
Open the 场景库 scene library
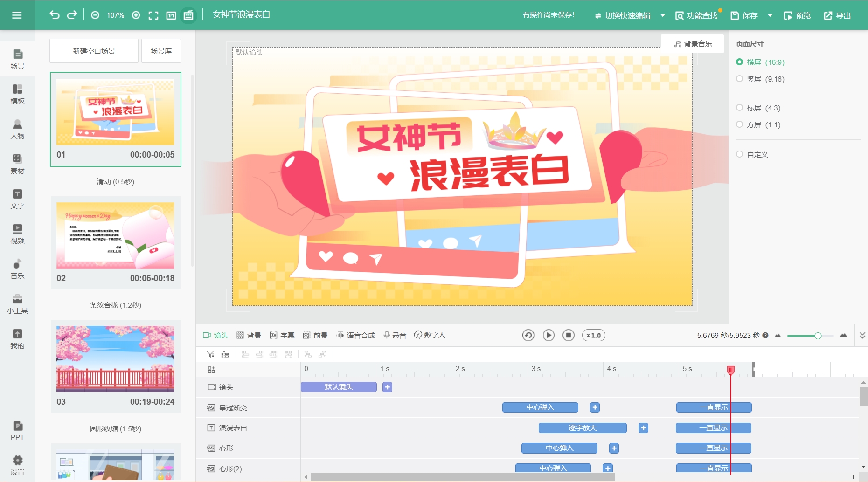(161, 51)
